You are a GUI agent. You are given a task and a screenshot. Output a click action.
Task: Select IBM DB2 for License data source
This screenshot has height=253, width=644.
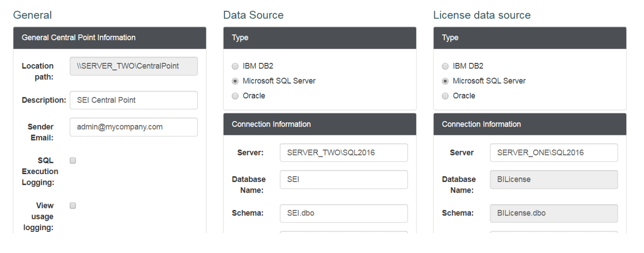(445, 66)
